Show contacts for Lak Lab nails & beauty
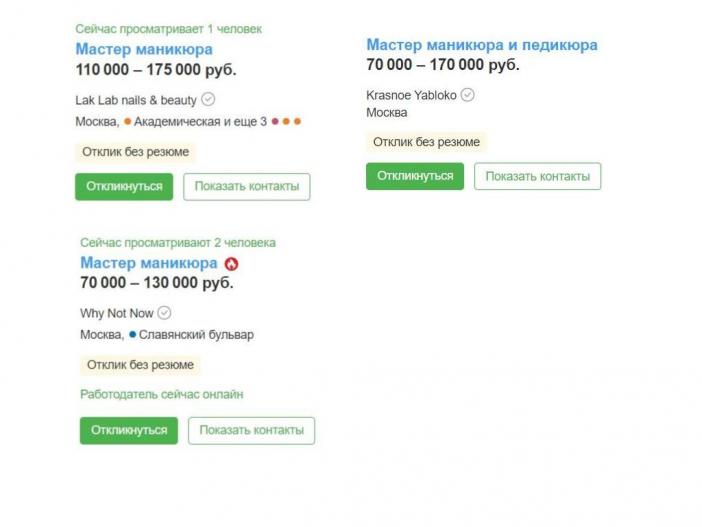The height and width of the screenshot is (527, 702). point(247,186)
